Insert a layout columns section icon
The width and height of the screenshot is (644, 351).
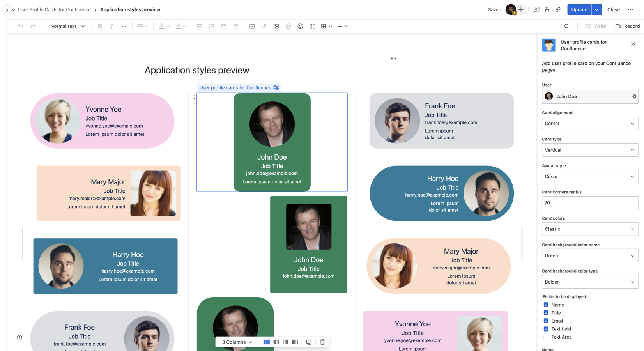coord(312,26)
